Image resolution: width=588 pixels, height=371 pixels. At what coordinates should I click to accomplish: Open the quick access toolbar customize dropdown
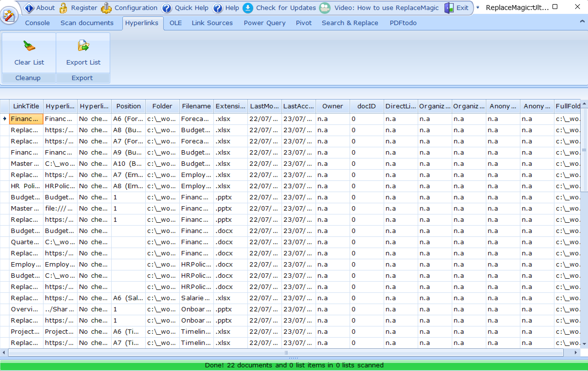click(478, 8)
